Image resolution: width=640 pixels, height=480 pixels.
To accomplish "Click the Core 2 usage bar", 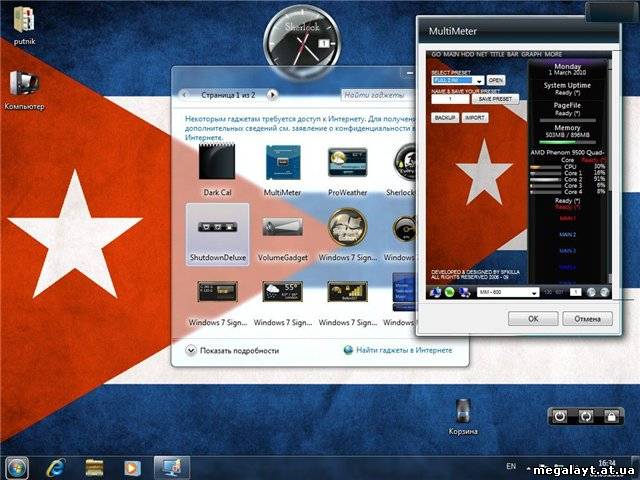I will tap(545, 180).
